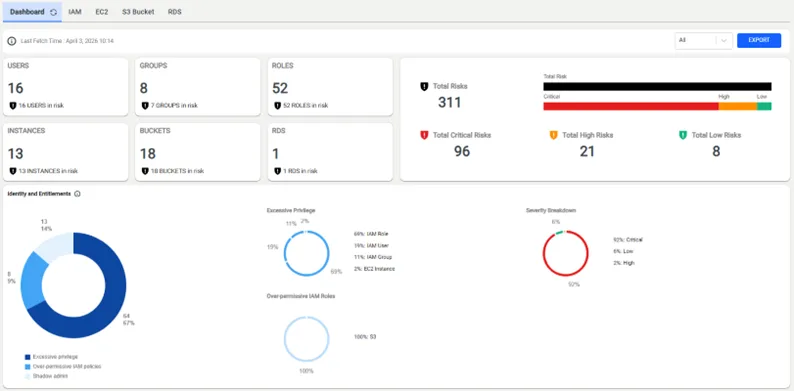Image resolution: width=794 pixels, height=391 pixels.
Task: Click shield icon beside 16 USERS in risk
Action: [13, 106]
